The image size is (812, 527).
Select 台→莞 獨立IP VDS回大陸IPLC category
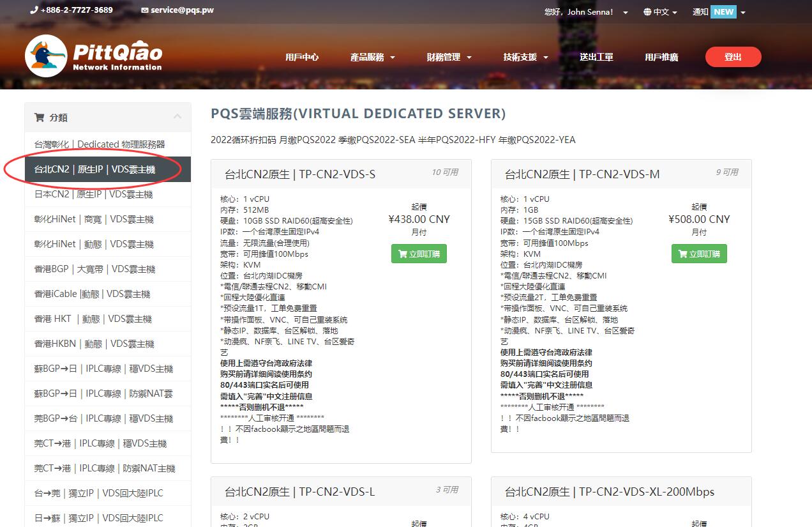coord(108,493)
